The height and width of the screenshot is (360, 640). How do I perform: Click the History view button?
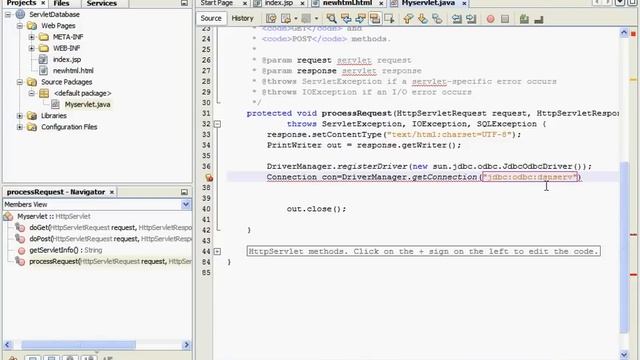tap(242, 18)
